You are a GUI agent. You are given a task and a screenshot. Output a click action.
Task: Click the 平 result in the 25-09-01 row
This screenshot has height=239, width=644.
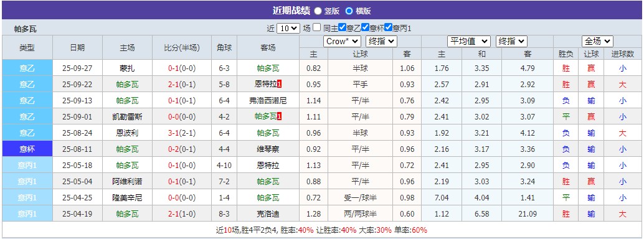pyautogui.click(x=566, y=116)
